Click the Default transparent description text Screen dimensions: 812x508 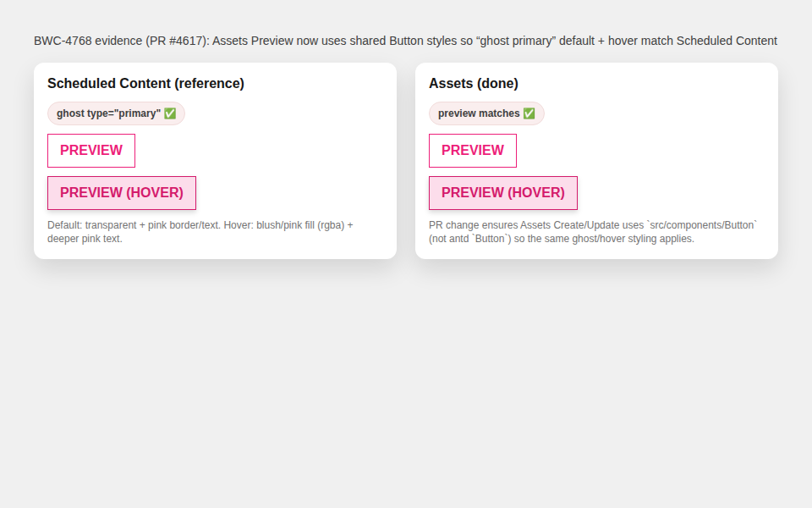[200, 232]
